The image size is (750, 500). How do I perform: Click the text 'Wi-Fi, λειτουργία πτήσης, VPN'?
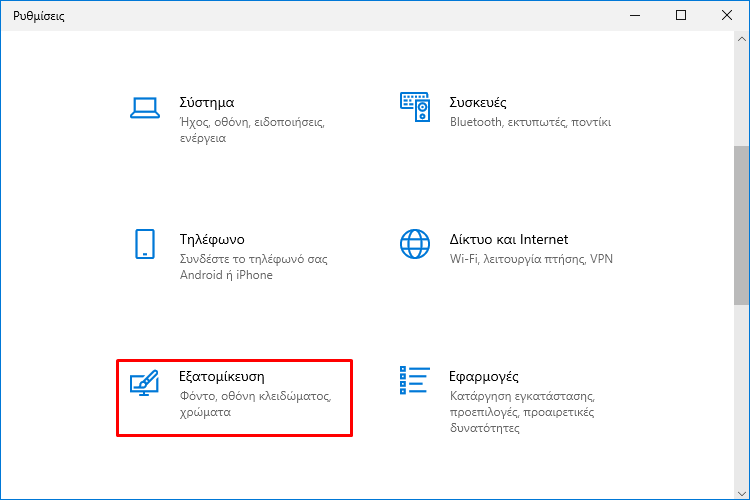click(531, 259)
